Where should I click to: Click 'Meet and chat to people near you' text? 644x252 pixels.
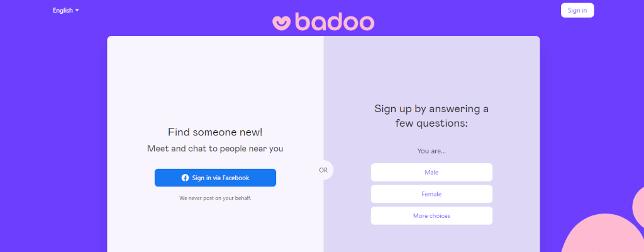pos(215,149)
